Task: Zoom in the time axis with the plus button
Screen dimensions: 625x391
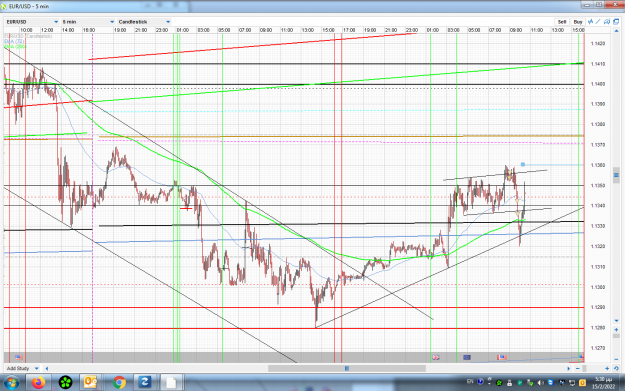Action: [607, 368]
